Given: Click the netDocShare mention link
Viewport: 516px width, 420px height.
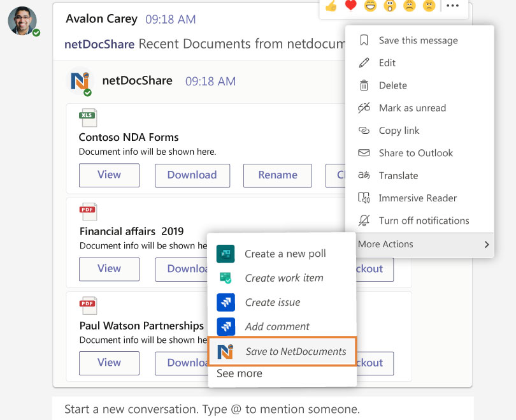Looking at the screenshot, I should point(99,44).
